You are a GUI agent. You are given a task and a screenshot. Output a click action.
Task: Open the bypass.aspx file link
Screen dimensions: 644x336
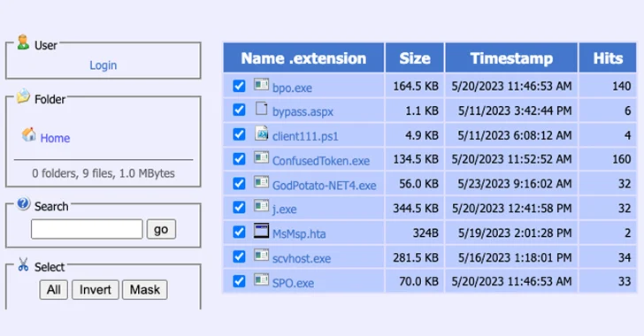pyautogui.click(x=303, y=111)
